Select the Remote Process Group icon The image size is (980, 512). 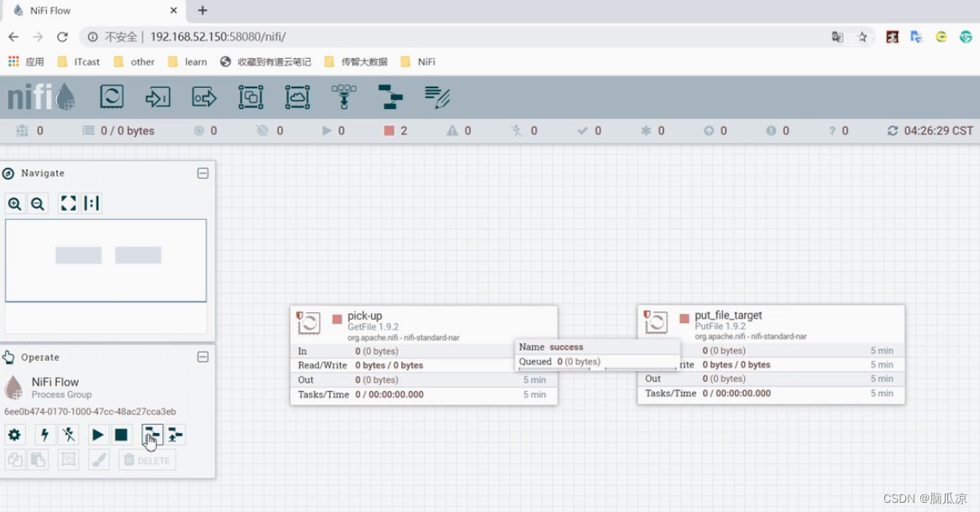(x=297, y=97)
